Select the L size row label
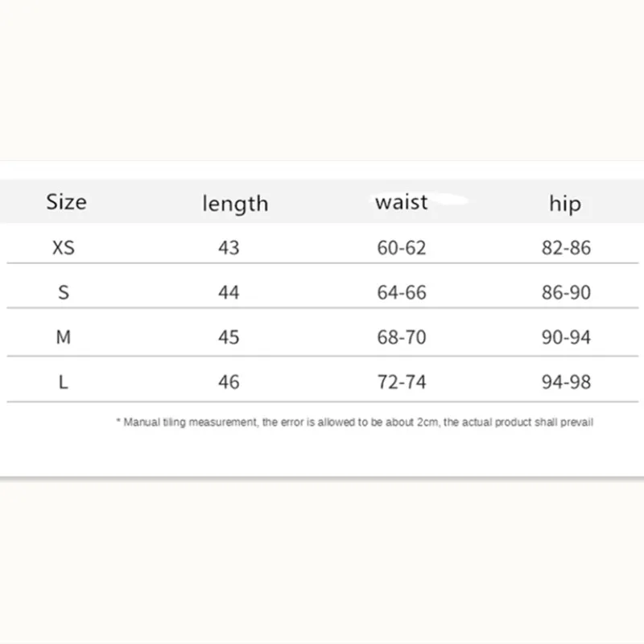Screen dimensions: 644x644 point(64,382)
